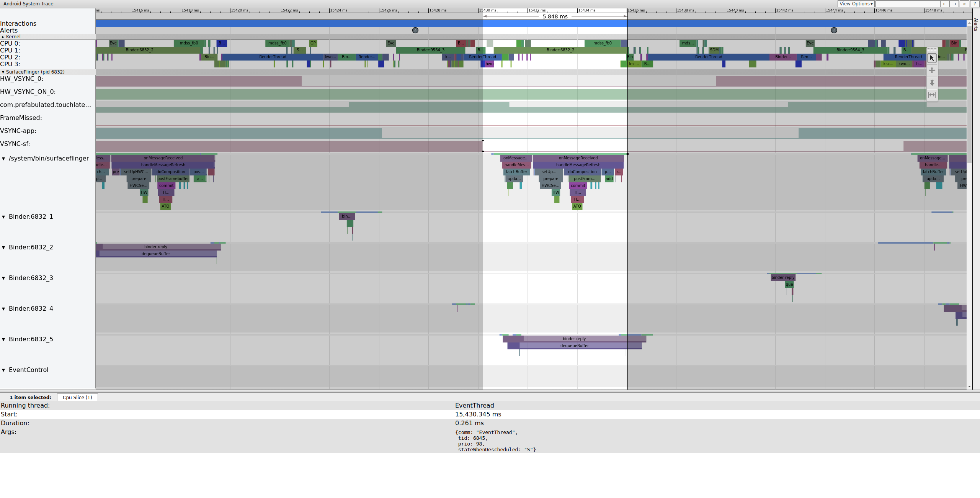Activate the pan timeline tool
This screenshot has width=980, height=498.
pyautogui.click(x=932, y=70)
